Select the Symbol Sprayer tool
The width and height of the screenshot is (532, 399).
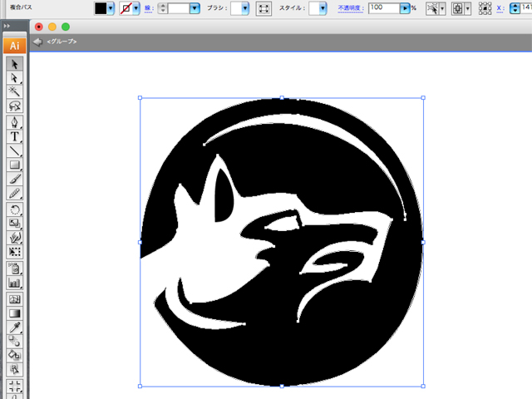coord(14,268)
